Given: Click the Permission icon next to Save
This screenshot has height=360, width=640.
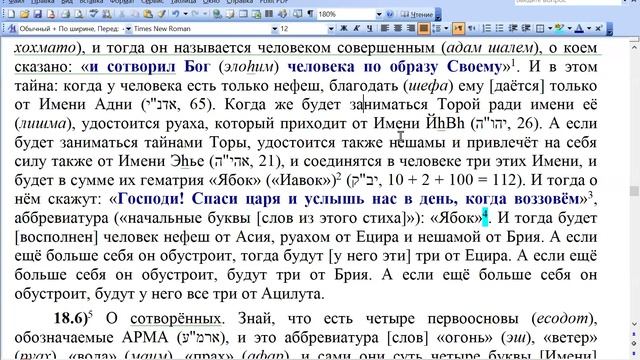Looking at the screenshot, I should tap(51, 14).
